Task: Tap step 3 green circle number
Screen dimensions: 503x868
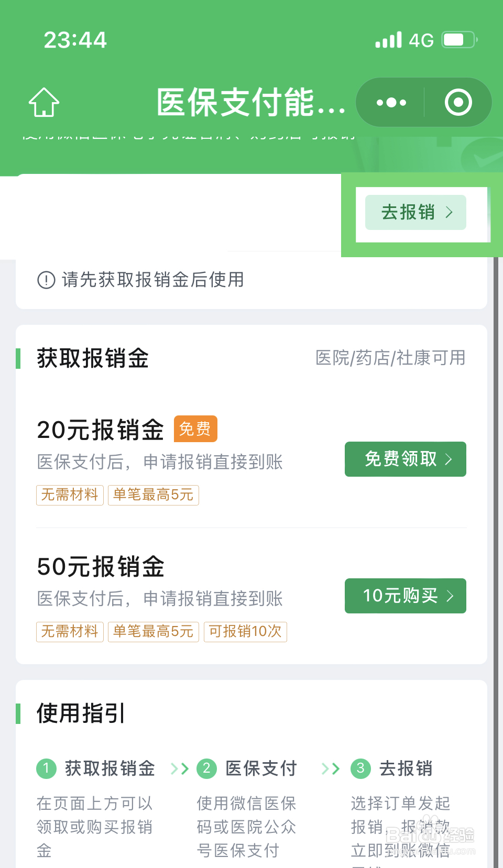Action: 360,768
